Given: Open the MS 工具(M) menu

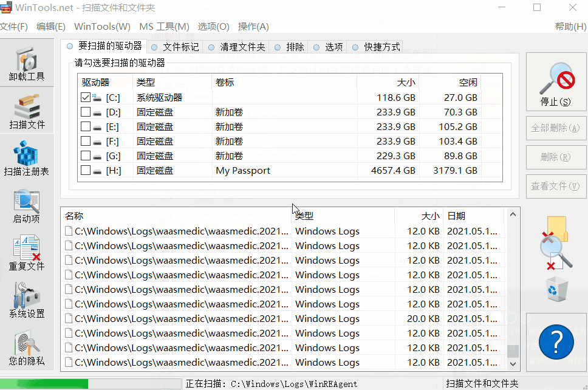Looking at the screenshot, I should tap(164, 27).
